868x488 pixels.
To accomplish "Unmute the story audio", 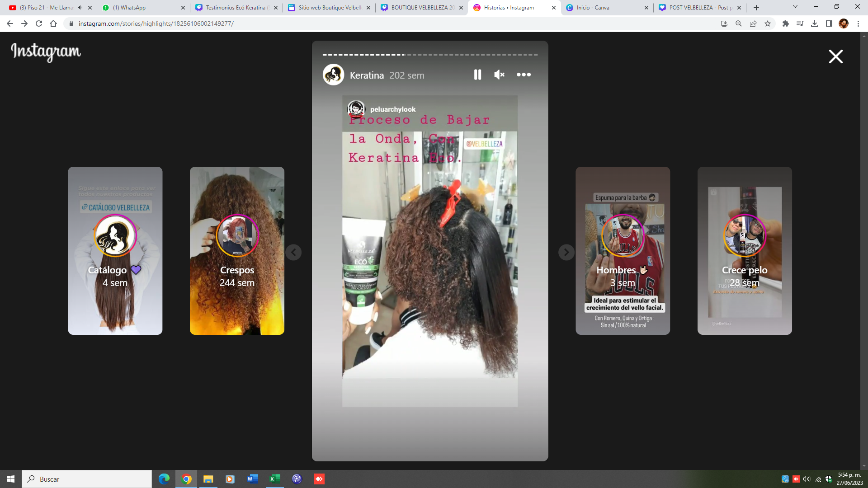I will pyautogui.click(x=499, y=75).
